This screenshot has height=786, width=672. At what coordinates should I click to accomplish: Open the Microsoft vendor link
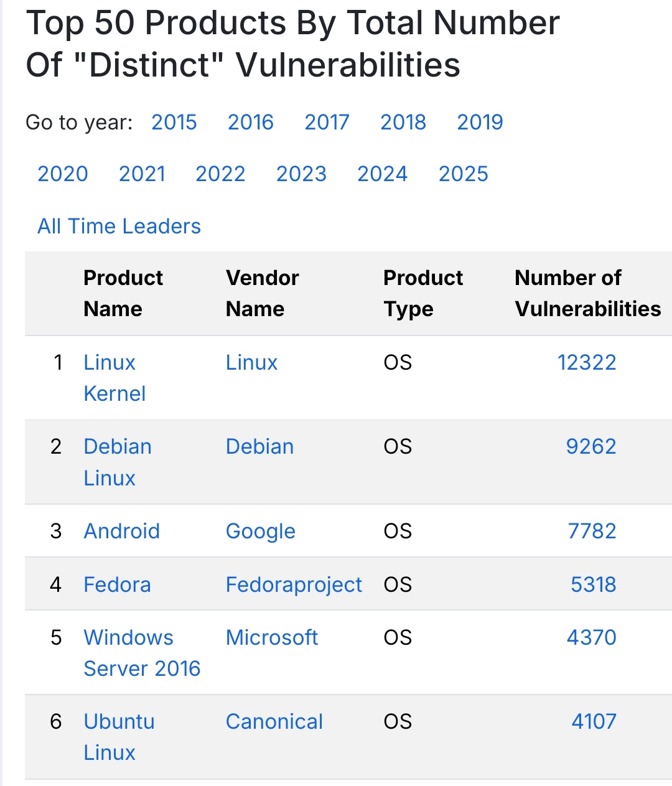click(x=272, y=637)
